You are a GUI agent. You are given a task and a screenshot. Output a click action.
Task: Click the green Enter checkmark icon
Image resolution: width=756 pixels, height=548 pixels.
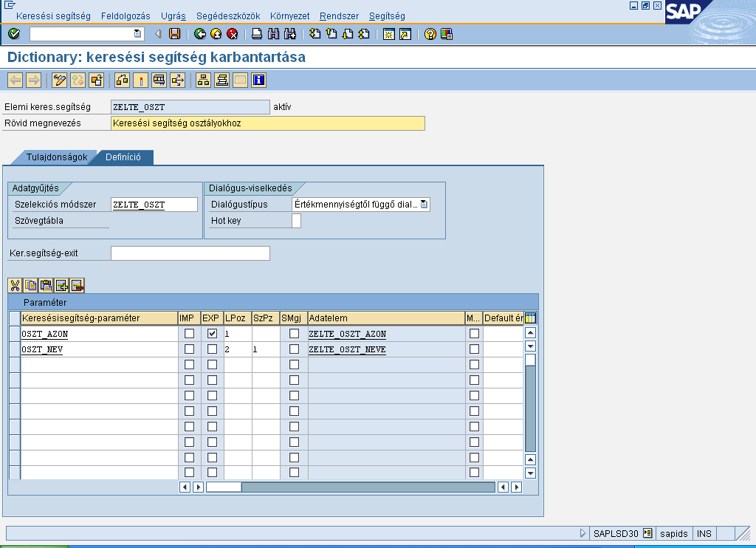[x=14, y=34]
